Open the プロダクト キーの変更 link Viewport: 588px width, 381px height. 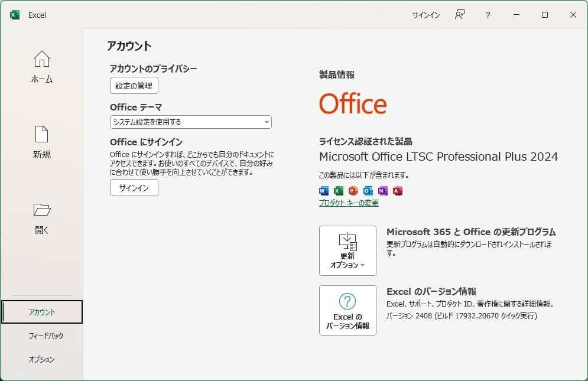coord(349,203)
